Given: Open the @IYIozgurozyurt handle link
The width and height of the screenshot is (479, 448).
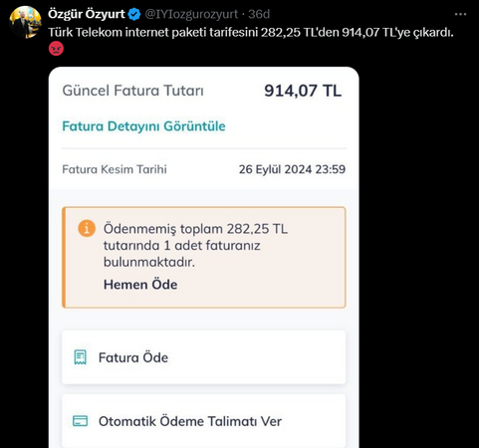Looking at the screenshot, I should click(191, 14).
